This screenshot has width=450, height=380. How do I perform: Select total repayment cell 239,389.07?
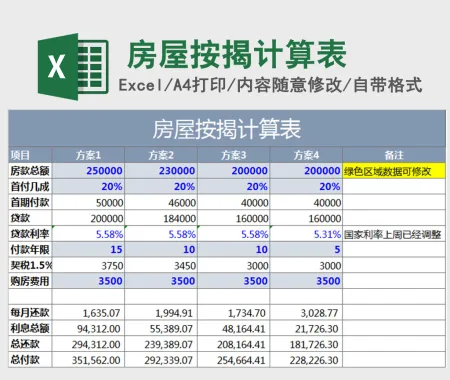click(161, 344)
